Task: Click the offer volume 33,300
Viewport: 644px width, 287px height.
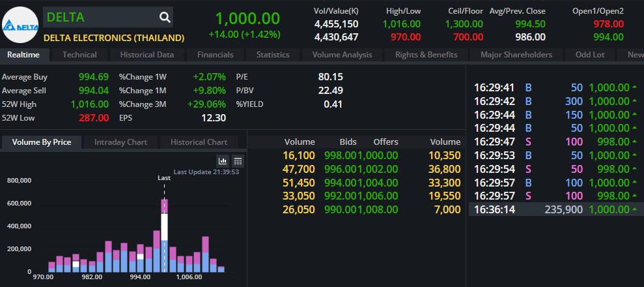Action: tap(444, 183)
